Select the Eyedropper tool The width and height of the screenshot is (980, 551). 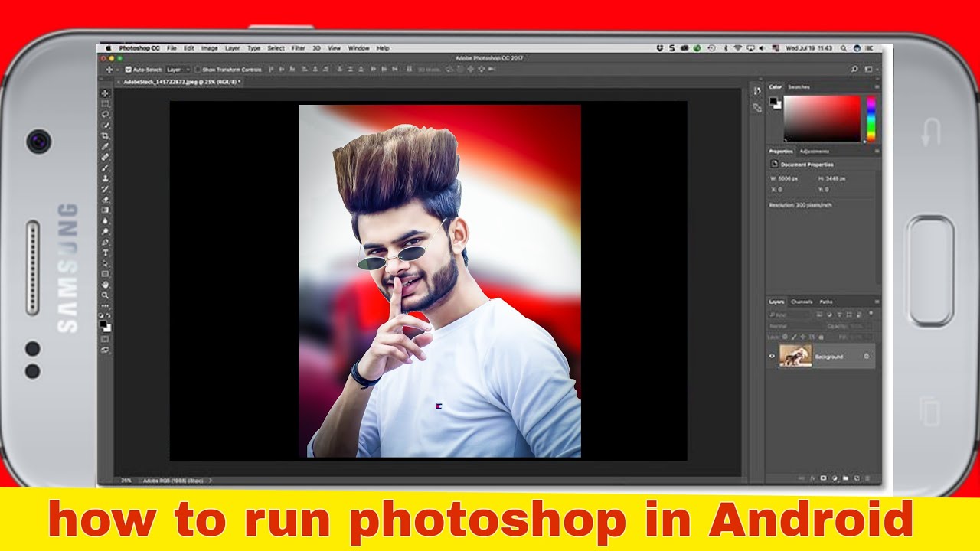(106, 145)
